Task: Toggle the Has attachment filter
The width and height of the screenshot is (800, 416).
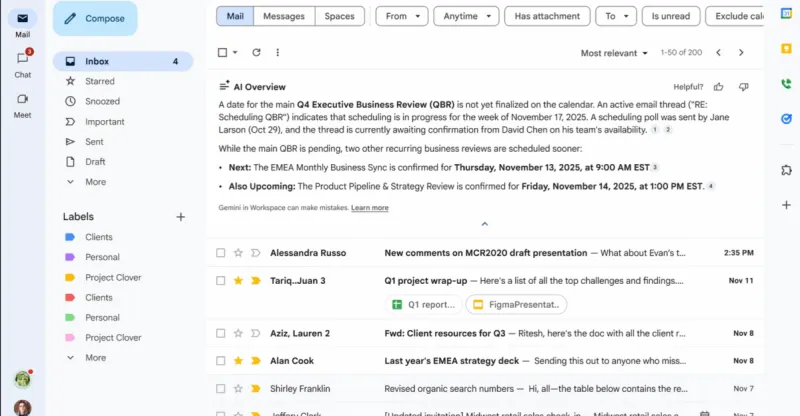Action: (x=547, y=16)
